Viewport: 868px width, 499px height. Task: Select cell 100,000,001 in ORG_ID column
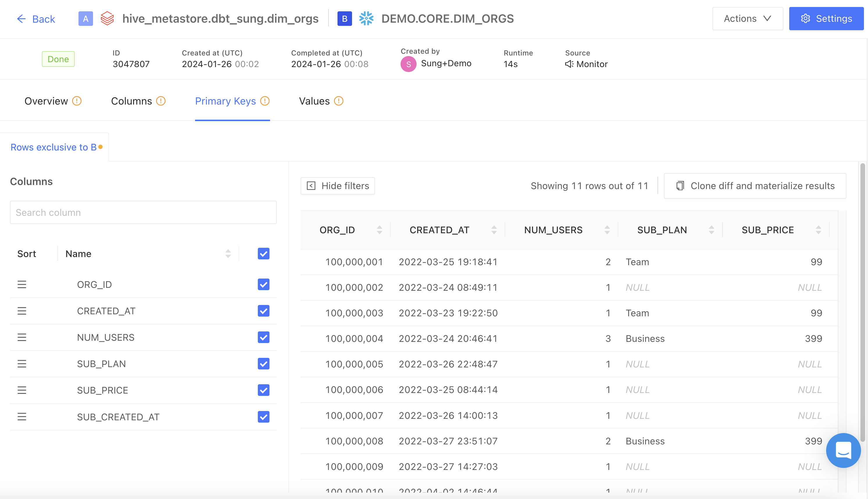point(354,262)
